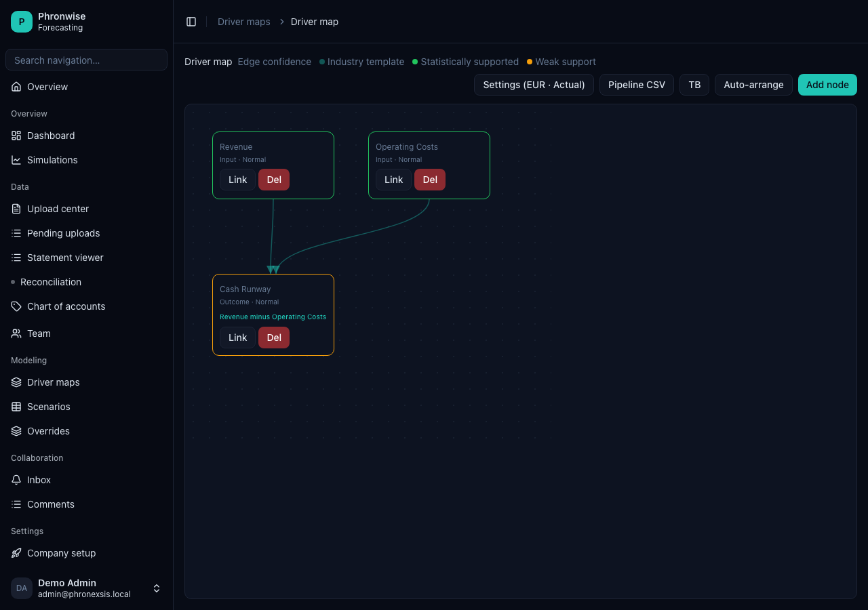Open Company setup

click(86, 553)
